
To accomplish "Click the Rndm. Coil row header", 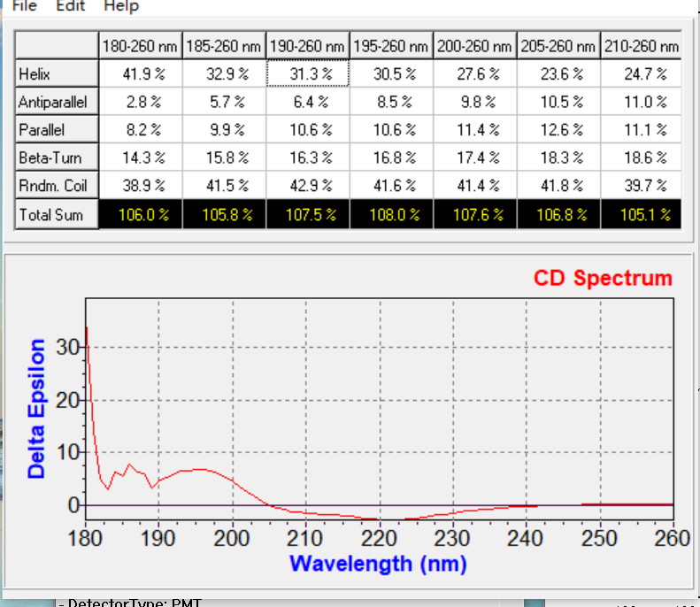I will coord(57,185).
